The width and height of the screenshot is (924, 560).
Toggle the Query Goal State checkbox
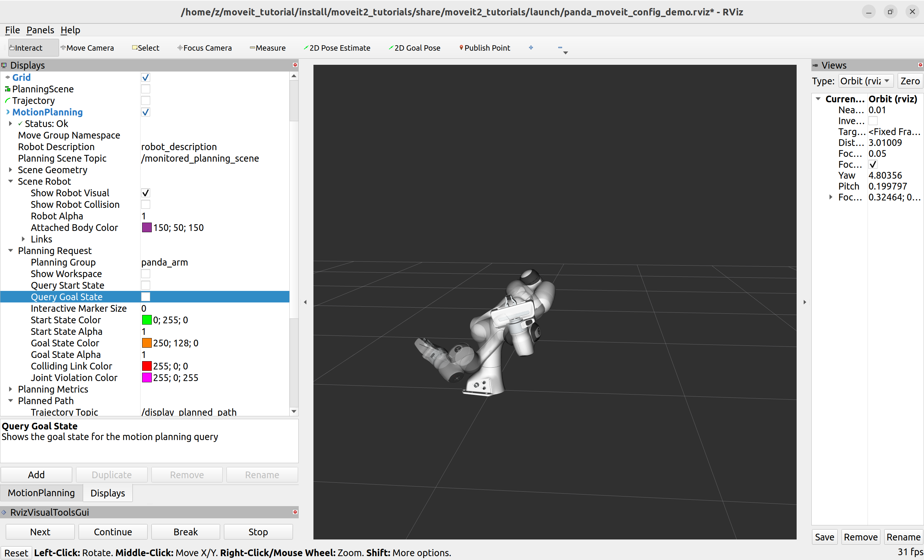point(146,297)
